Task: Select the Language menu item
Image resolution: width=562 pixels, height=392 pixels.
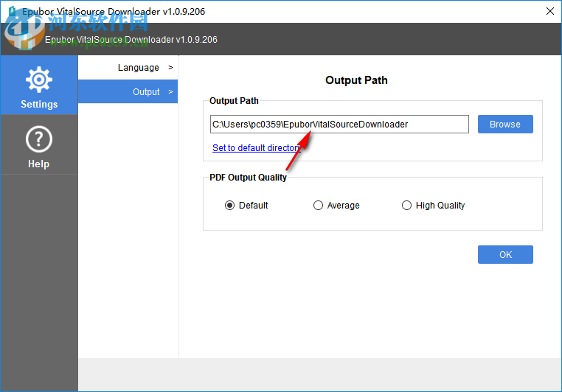Action: pyautogui.click(x=128, y=67)
